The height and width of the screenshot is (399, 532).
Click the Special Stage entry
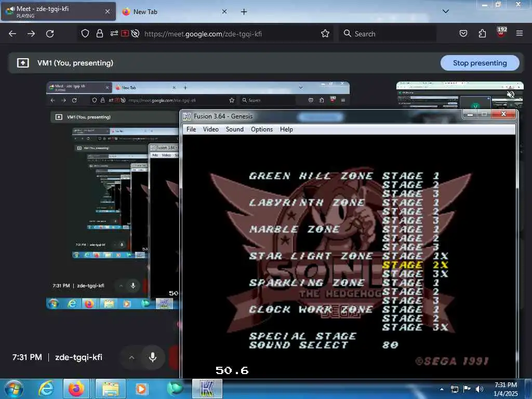[x=303, y=336]
